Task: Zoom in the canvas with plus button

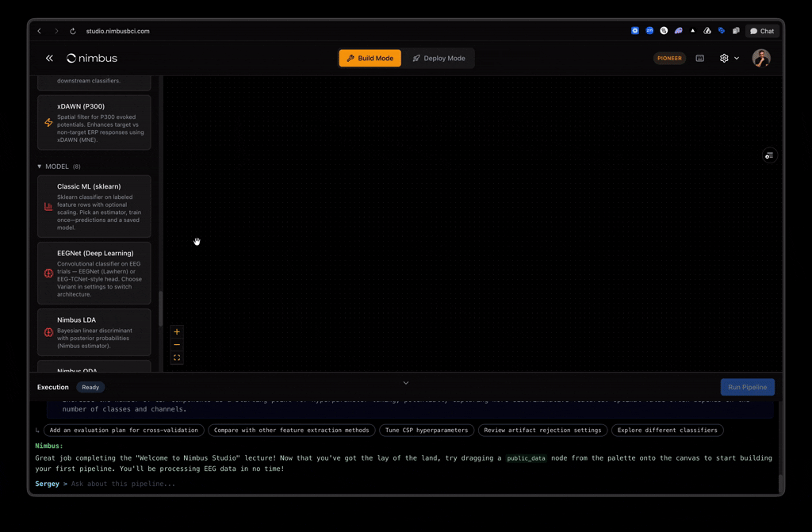Action: [177, 331]
